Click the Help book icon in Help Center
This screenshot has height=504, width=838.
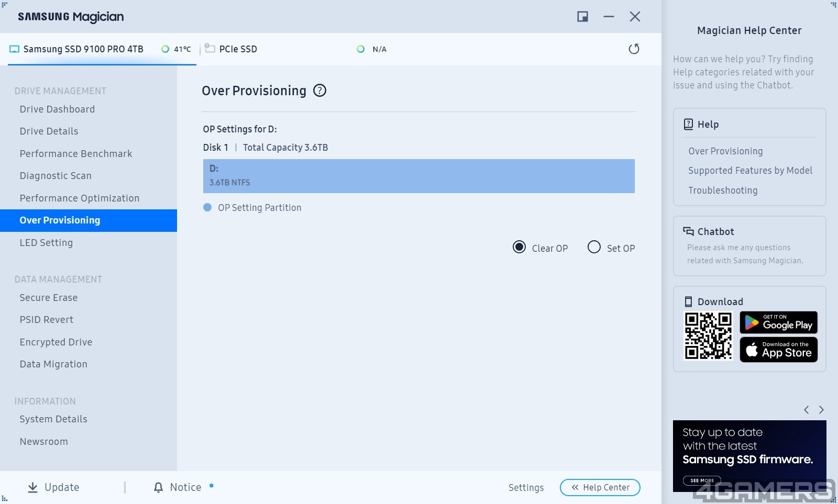[x=688, y=124]
